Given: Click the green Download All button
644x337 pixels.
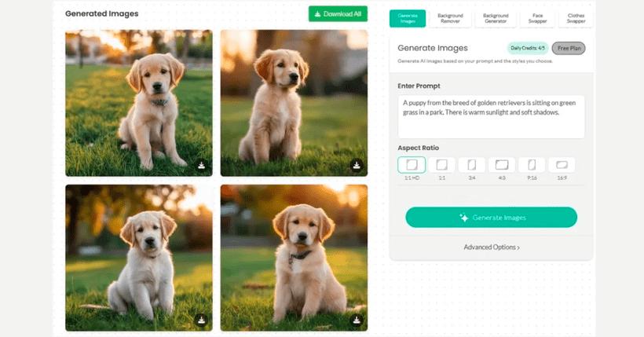Looking at the screenshot, I should [338, 14].
